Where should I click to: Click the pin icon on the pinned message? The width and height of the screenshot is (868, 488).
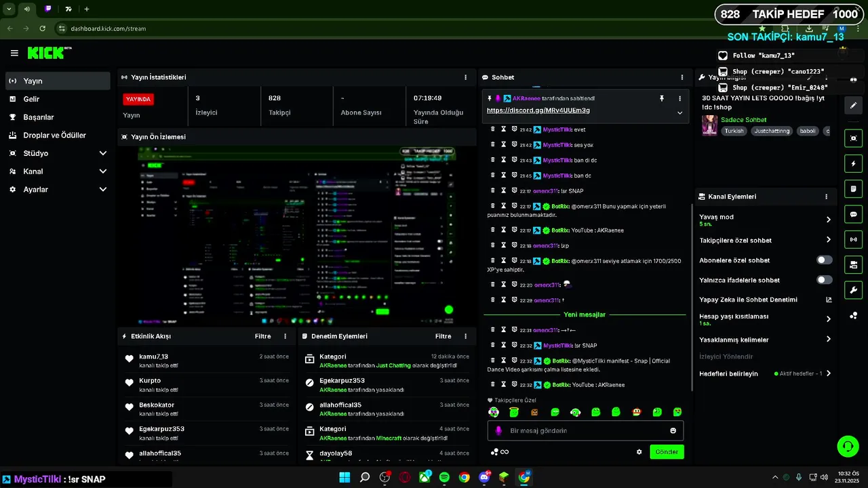(x=662, y=98)
